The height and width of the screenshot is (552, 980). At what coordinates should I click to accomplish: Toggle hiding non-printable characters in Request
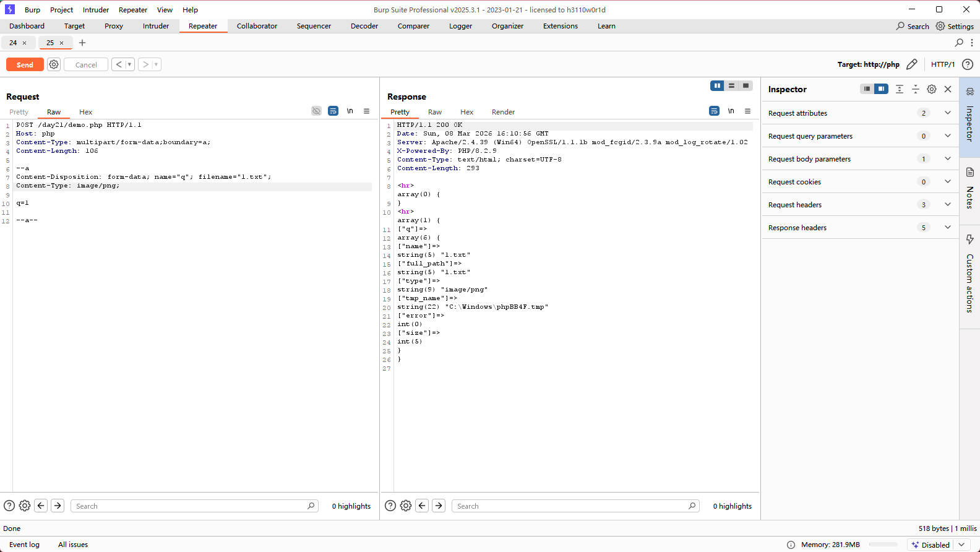[x=316, y=111]
